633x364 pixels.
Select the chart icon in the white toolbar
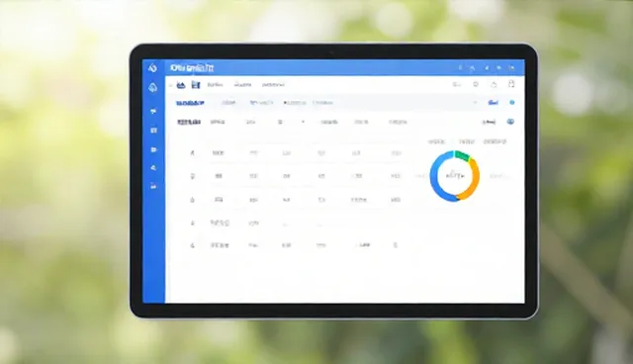click(181, 85)
